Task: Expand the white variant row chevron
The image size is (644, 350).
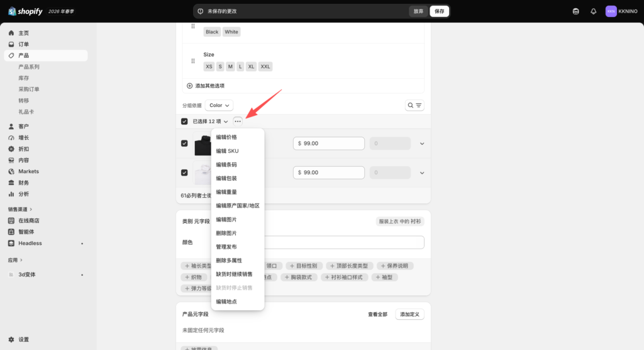Action: tap(422, 172)
